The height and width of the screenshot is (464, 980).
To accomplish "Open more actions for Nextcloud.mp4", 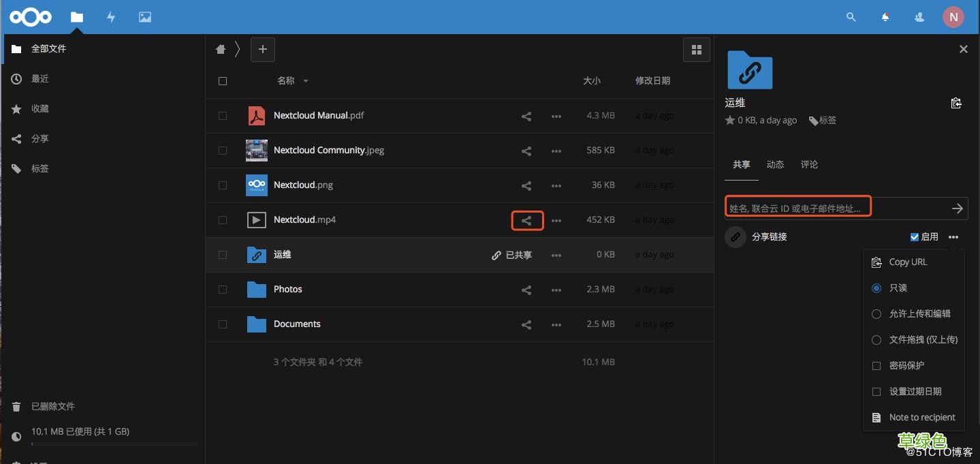I will tap(556, 220).
